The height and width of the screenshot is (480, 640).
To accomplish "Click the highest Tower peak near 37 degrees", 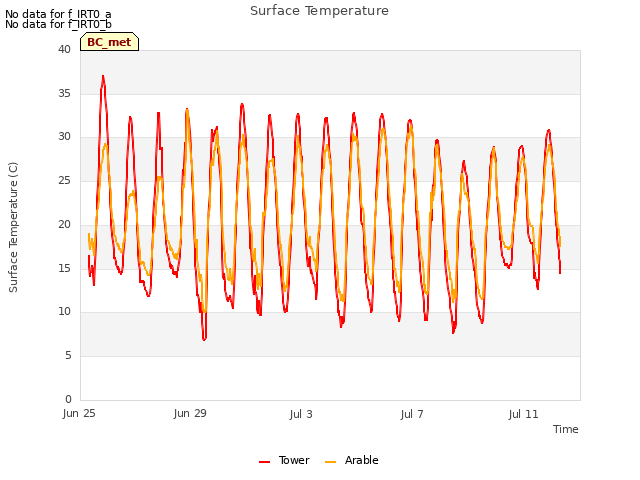I will coord(103,76).
